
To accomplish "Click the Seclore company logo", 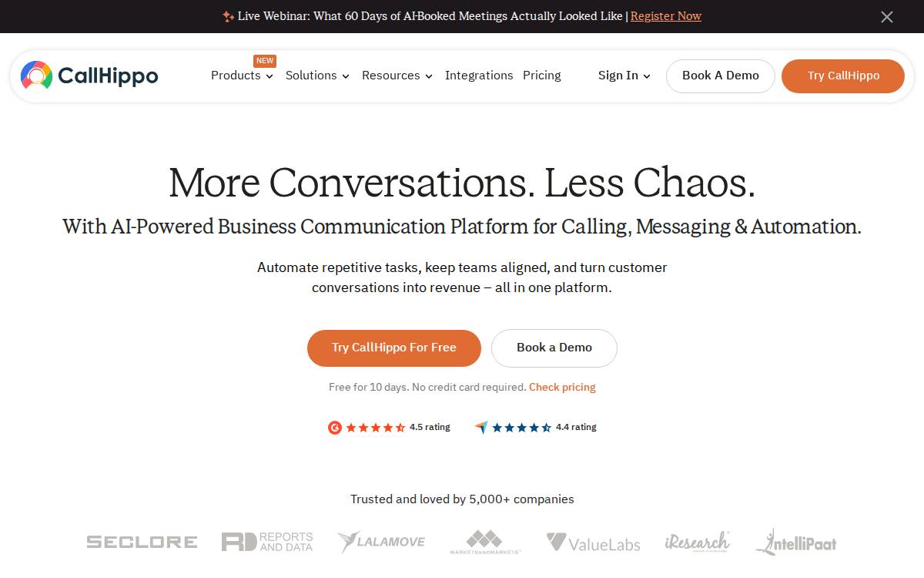I will [142, 542].
